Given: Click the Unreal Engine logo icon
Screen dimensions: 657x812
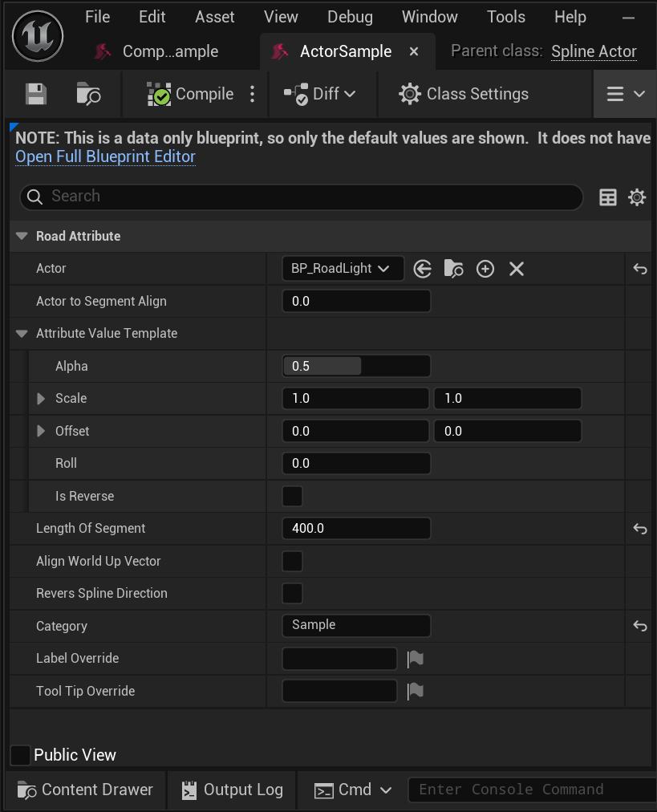Looking at the screenshot, I should click(x=38, y=36).
